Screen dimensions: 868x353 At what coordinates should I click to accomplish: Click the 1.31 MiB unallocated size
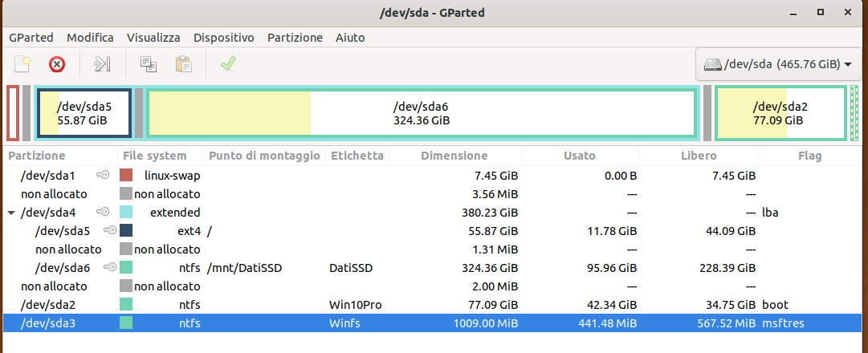coord(495,250)
